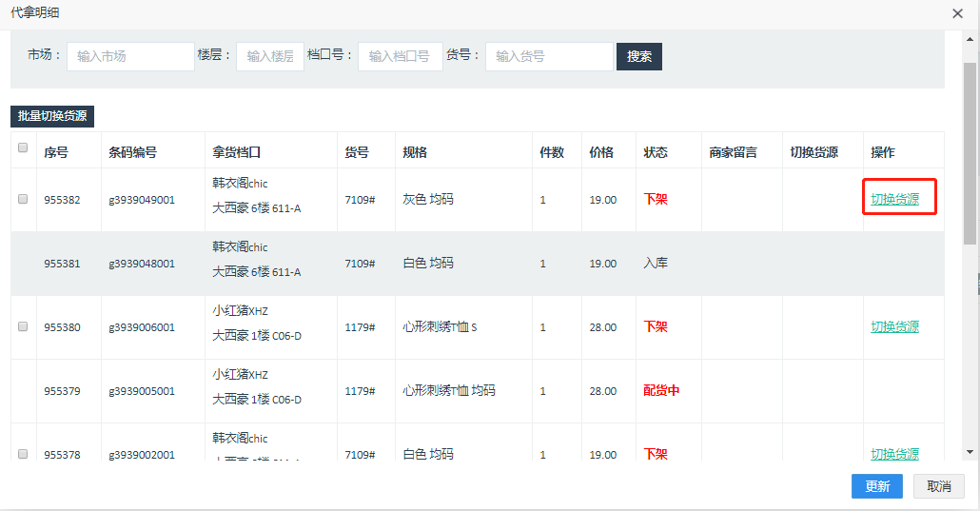
Task: Click the 搜索 search button
Action: click(638, 56)
